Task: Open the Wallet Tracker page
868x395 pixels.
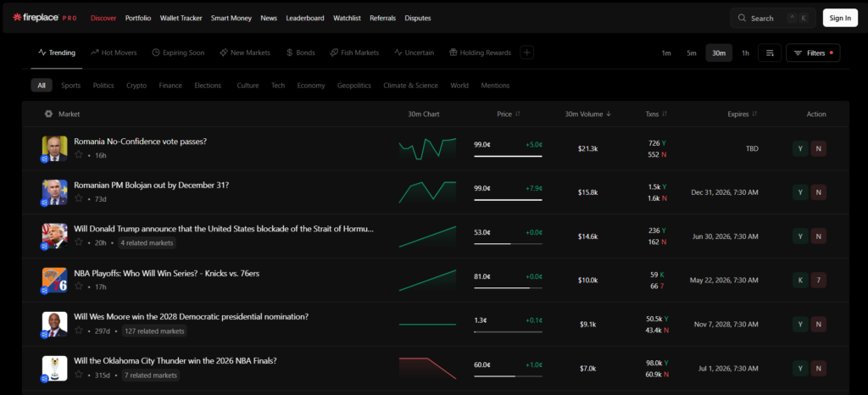Action: 181,18
